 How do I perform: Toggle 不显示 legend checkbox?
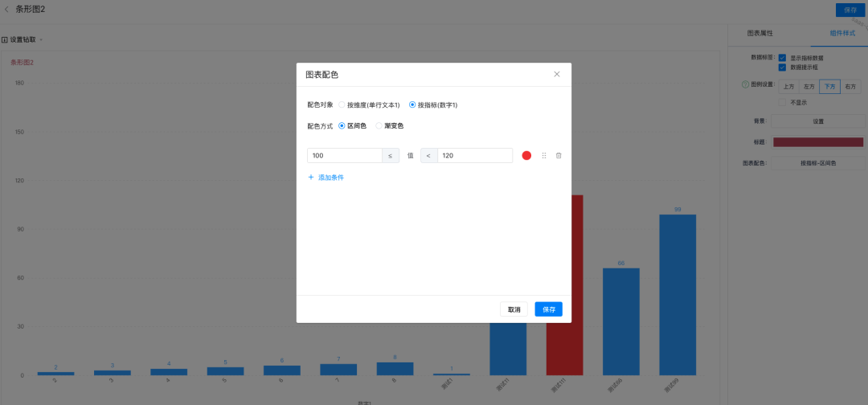[x=782, y=102]
